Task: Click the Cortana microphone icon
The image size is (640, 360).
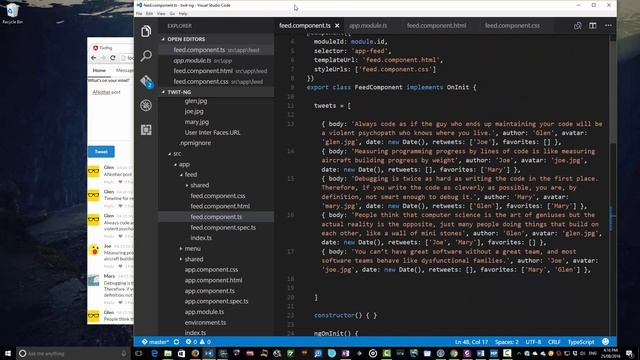Action: 124,353
